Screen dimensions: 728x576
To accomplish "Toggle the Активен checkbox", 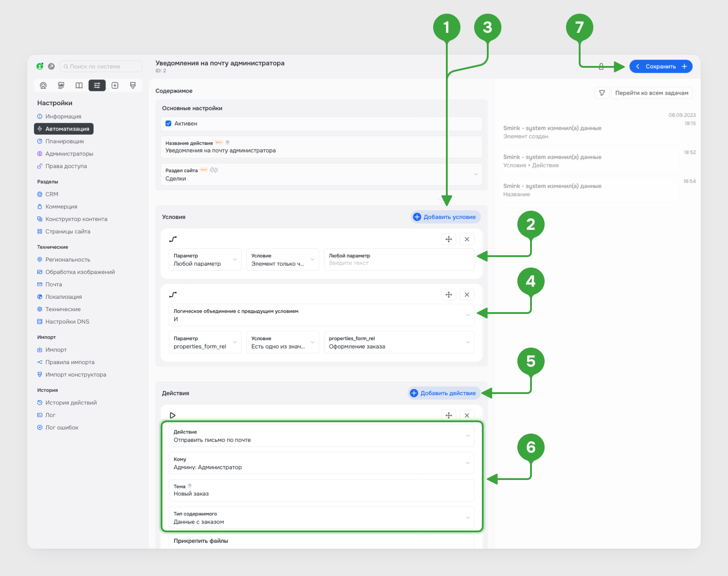I will (168, 123).
